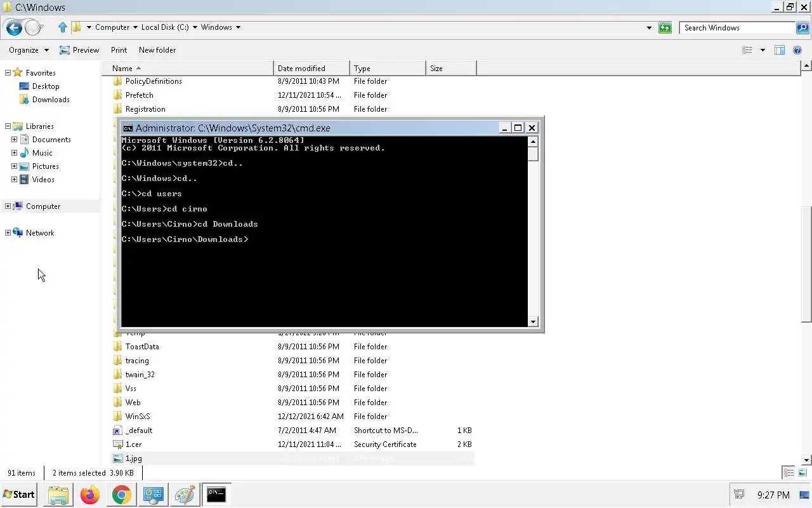The image size is (812, 508).
Task: Switch to large icons view in status bar
Action: pyautogui.click(x=802, y=472)
